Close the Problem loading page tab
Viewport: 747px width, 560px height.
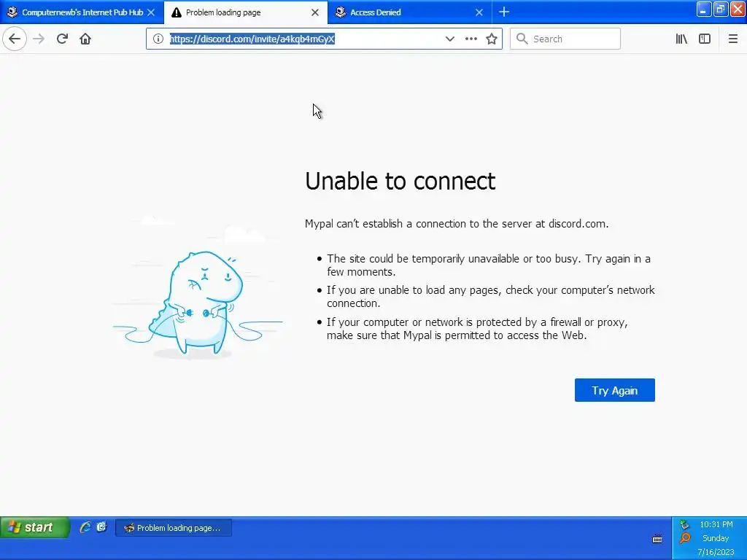(315, 12)
